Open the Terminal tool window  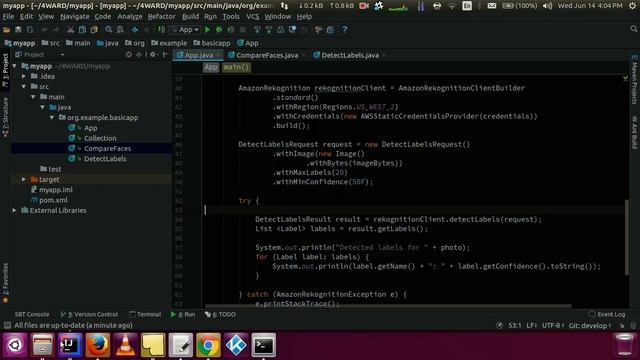point(145,314)
